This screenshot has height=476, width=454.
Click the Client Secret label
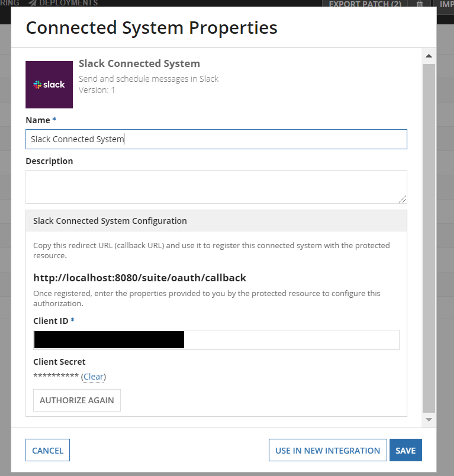click(x=59, y=362)
